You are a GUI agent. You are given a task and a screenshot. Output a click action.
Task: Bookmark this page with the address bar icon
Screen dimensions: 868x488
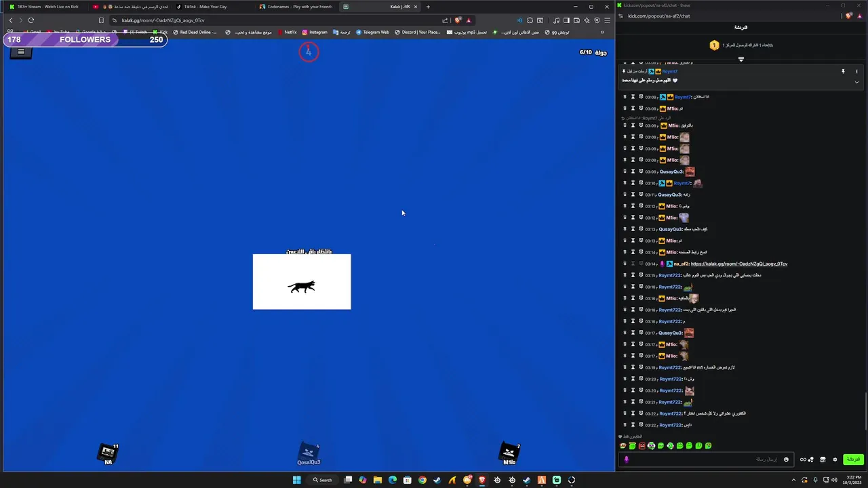[x=101, y=20]
